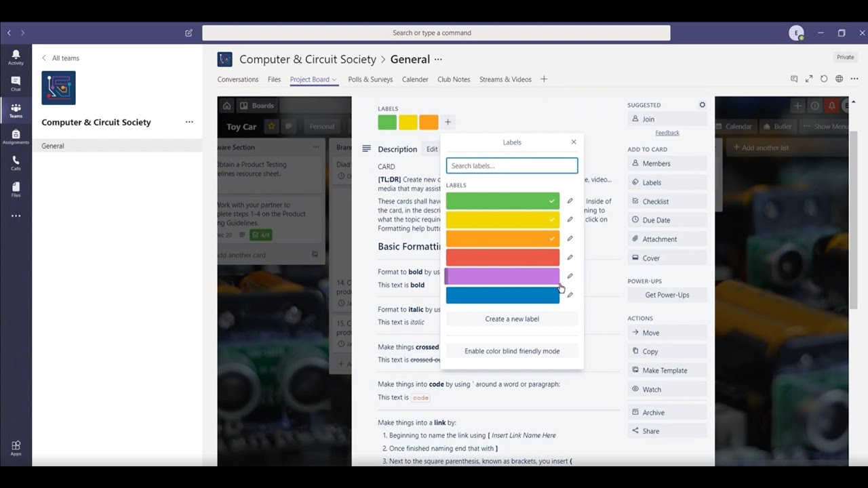Click the yellow swatch on the card
The width and height of the screenshot is (868, 488).
[408, 122]
